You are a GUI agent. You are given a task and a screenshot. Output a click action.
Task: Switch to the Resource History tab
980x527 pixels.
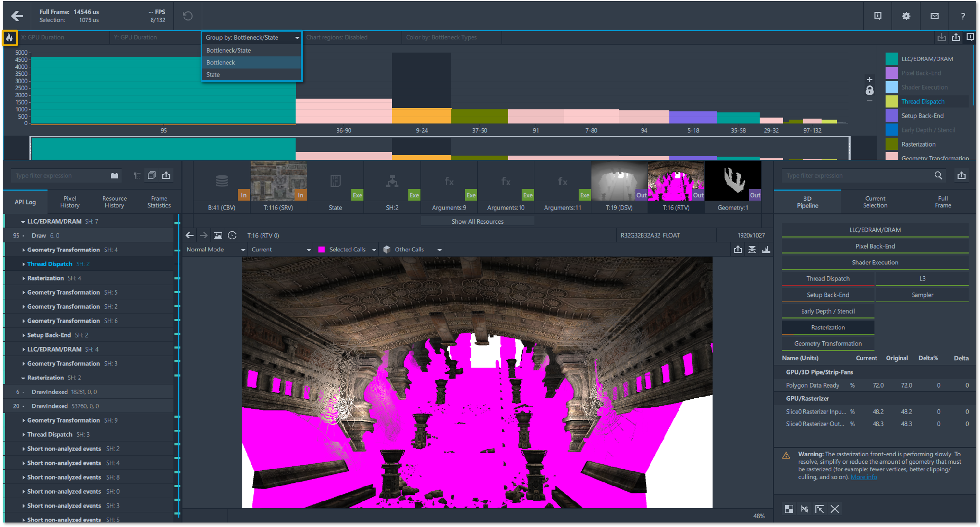[x=114, y=202]
